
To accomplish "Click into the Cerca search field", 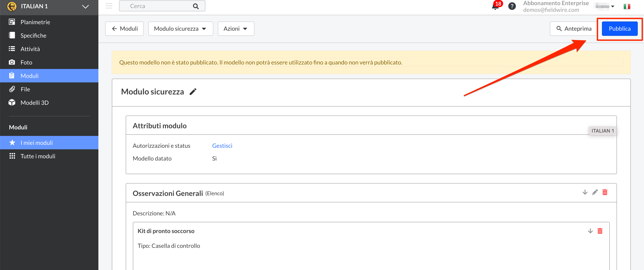I will pyautogui.click(x=162, y=6).
